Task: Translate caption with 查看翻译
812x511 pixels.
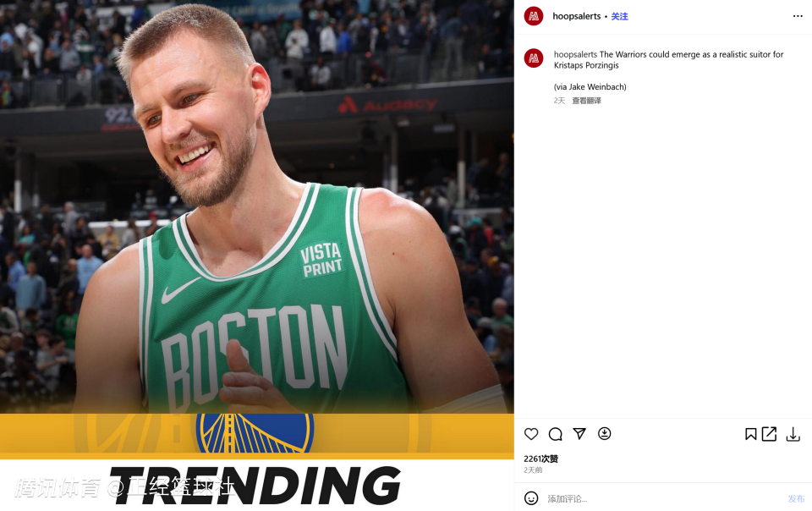Action: tap(586, 101)
